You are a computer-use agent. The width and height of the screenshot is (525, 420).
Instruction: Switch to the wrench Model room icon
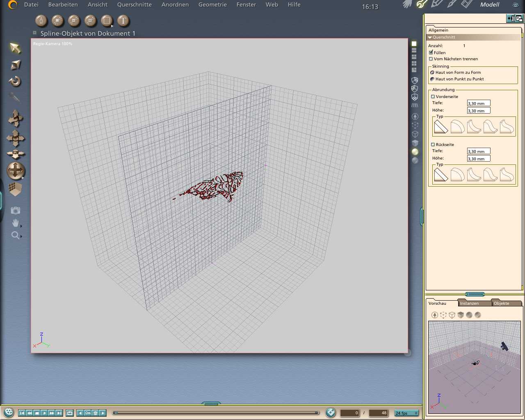[x=421, y=5]
